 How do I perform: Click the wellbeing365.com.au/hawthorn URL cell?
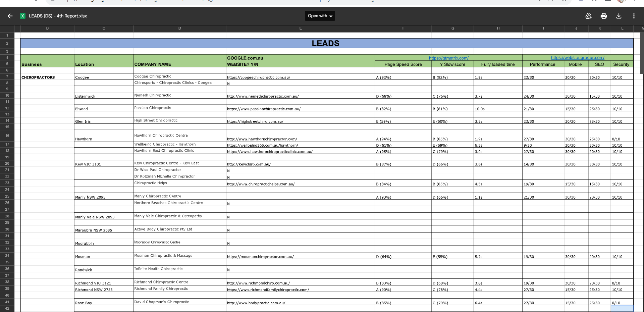[x=301, y=145]
